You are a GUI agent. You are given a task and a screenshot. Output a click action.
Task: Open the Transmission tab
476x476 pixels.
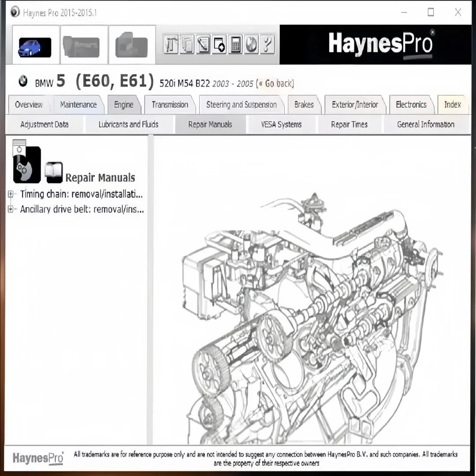tap(170, 105)
